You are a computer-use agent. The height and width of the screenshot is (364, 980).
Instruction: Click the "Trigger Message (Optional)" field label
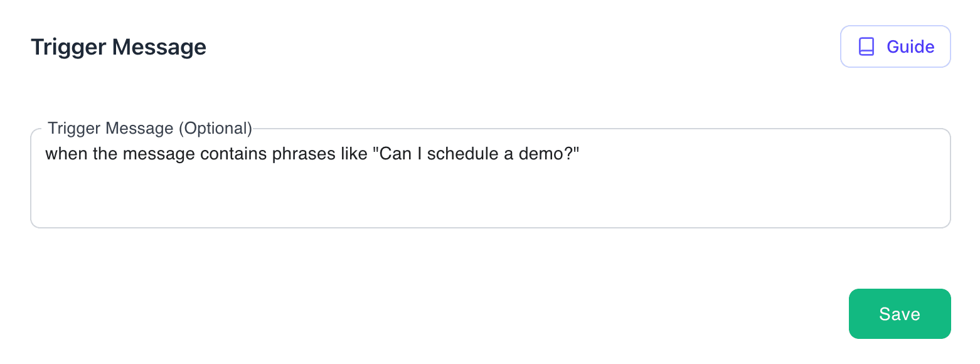point(150,129)
